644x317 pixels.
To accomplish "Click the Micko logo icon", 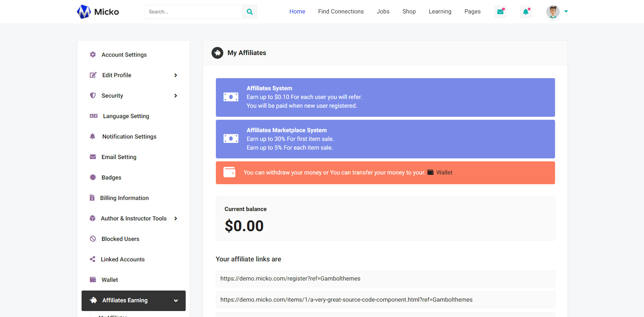I will click(x=84, y=12).
